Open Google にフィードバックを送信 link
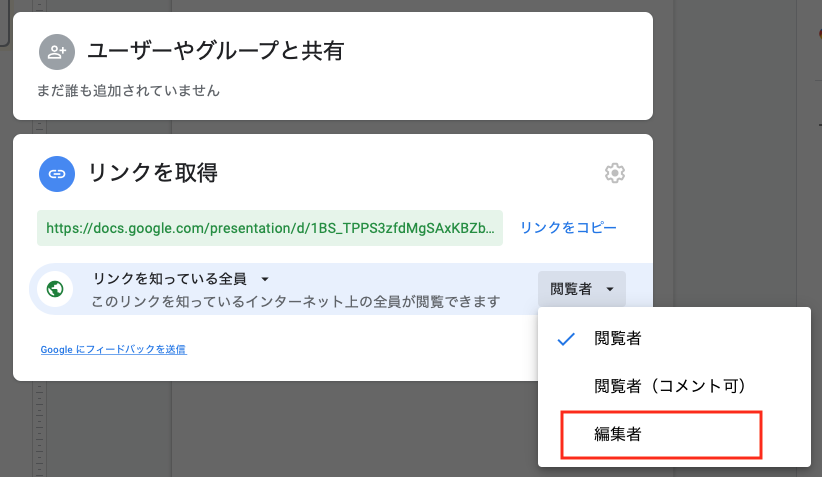Viewport: 822px width, 477px height. coord(113,349)
